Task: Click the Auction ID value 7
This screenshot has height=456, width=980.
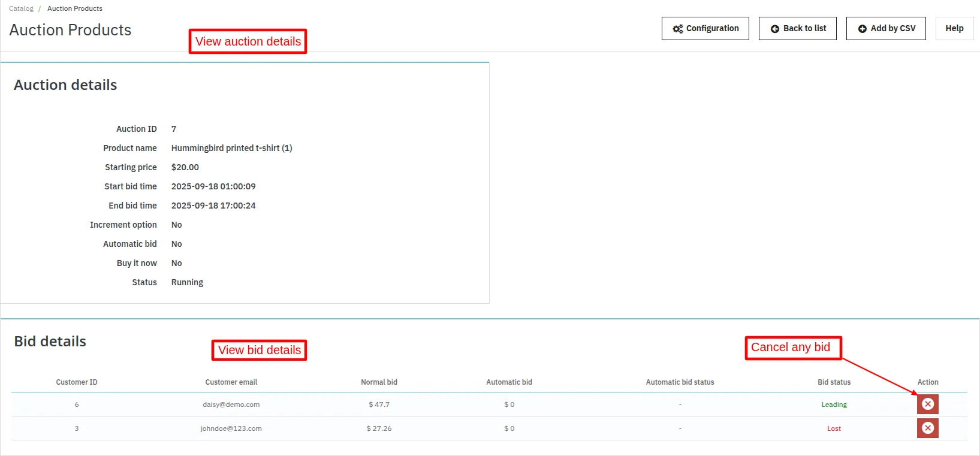Action: (174, 129)
